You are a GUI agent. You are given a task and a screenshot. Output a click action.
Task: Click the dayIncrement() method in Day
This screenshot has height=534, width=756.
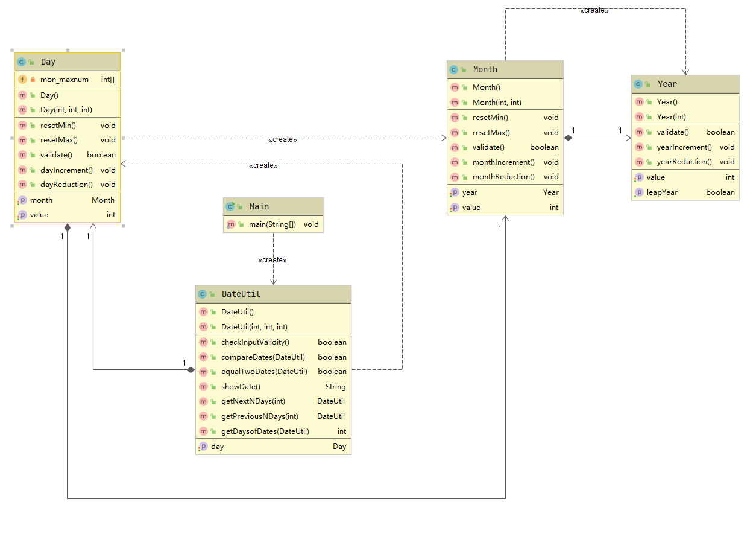tap(67, 170)
